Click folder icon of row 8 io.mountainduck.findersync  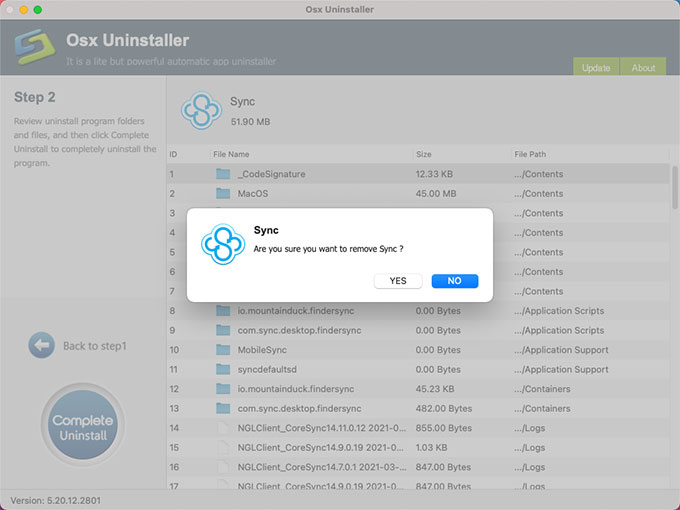223,311
